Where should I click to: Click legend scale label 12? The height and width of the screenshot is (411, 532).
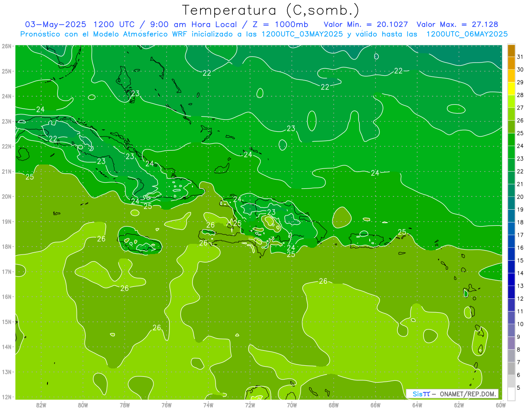(x=520, y=299)
